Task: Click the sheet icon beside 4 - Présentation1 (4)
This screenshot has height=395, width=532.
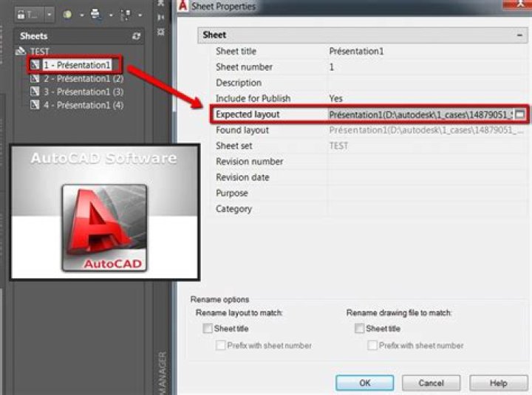Action: pyautogui.click(x=35, y=105)
